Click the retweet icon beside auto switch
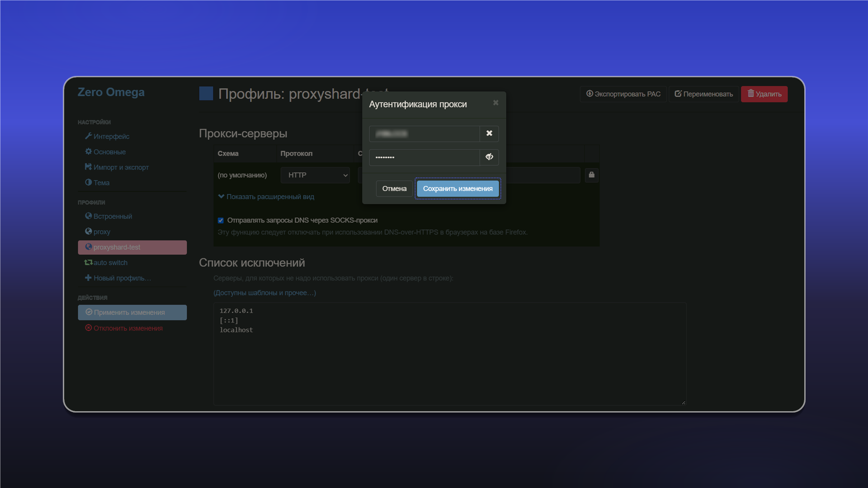The width and height of the screenshot is (868, 488). 88,262
